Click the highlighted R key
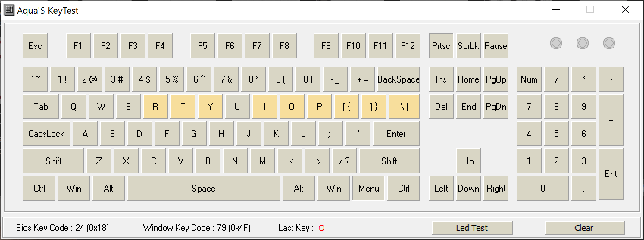Viewport: 644px width, 240px height. coord(155,107)
